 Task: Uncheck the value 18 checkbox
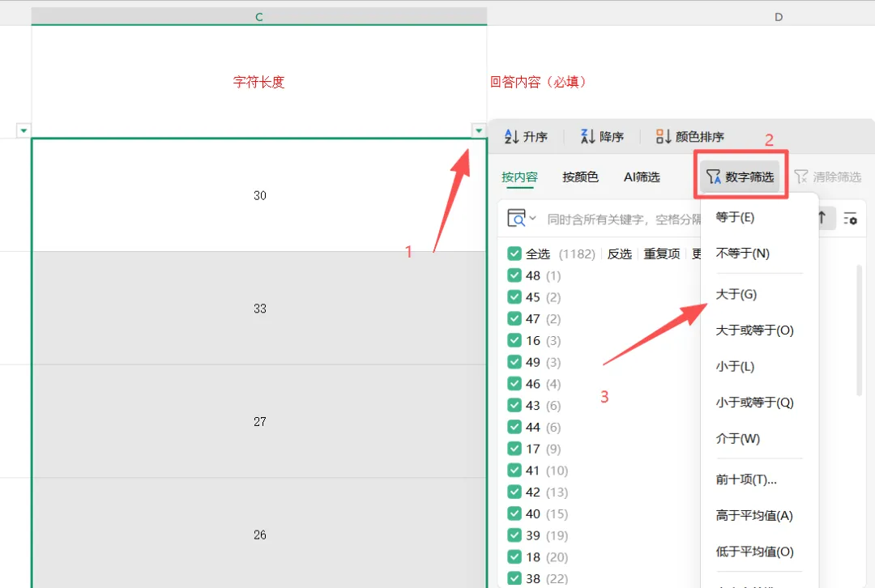pyautogui.click(x=514, y=556)
